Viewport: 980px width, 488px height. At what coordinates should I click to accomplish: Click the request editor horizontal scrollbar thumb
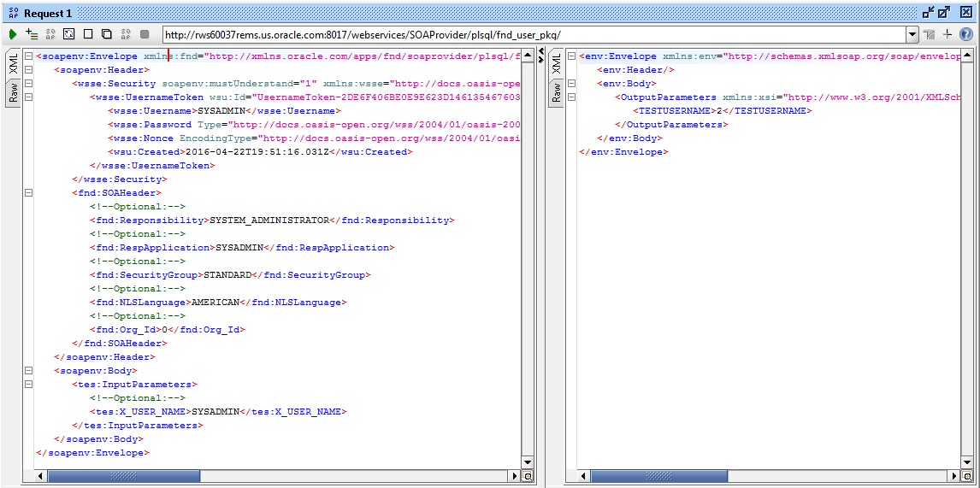[x=124, y=476]
